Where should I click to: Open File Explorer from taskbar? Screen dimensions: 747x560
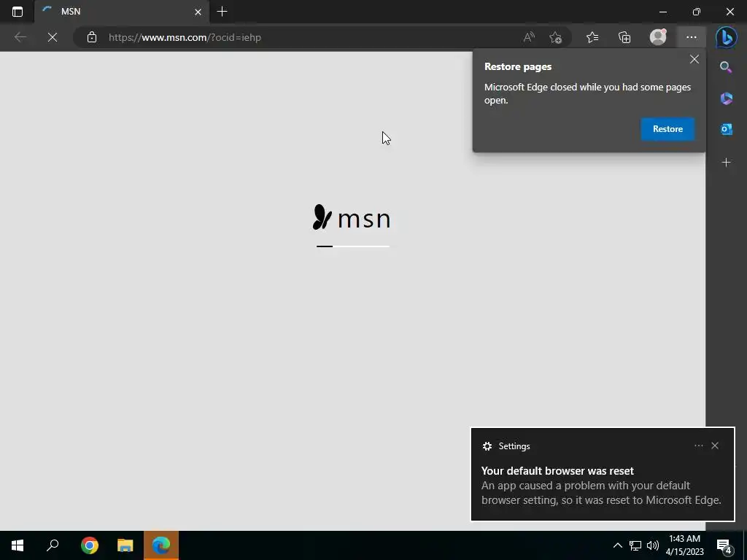tap(125, 545)
